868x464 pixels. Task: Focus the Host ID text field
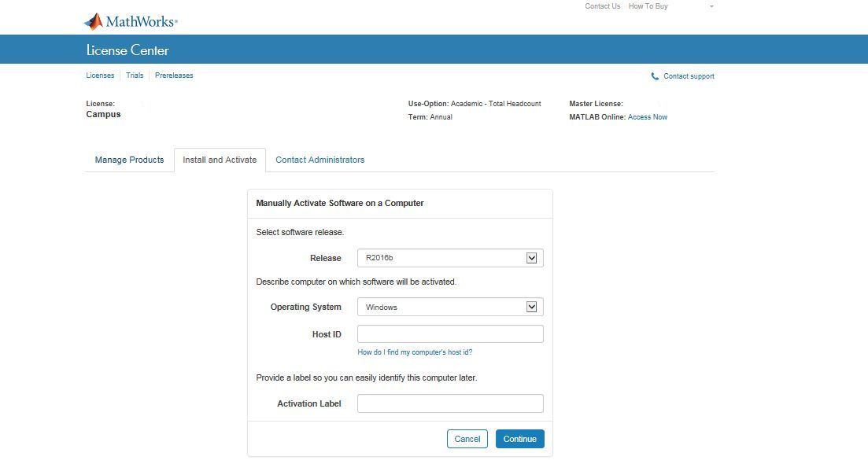click(450, 334)
